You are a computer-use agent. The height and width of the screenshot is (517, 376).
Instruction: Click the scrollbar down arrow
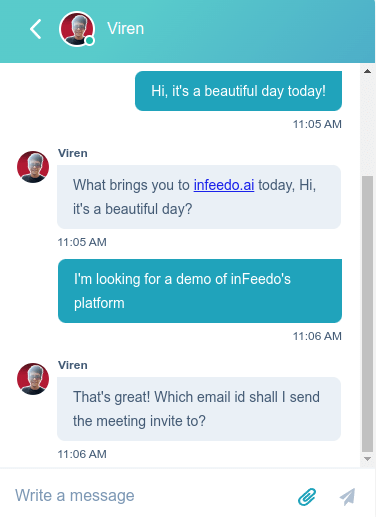pyautogui.click(x=367, y=459)
